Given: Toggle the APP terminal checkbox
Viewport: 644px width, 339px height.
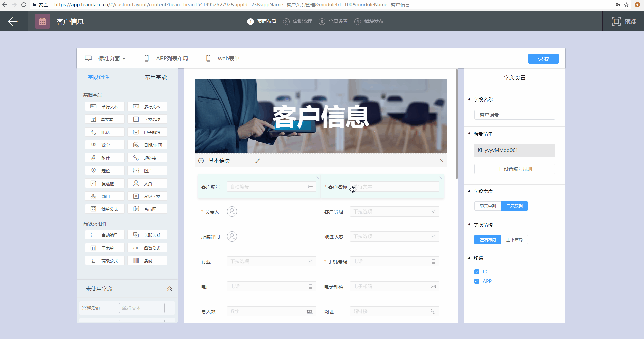Looking at the screenshot, I should (477, 281).
